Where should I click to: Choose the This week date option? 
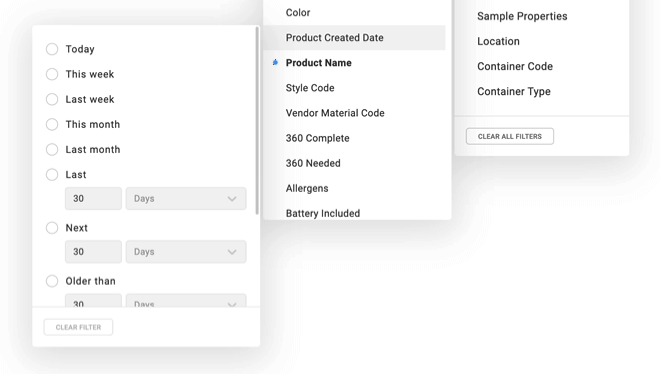[x=52, y=74]
